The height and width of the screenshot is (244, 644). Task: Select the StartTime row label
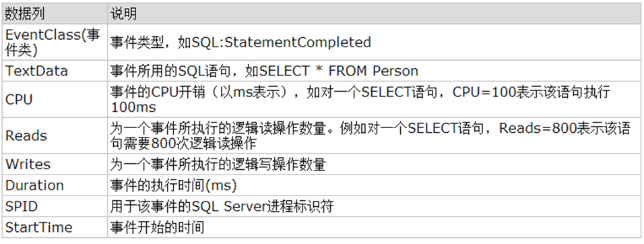pos(55,227)
